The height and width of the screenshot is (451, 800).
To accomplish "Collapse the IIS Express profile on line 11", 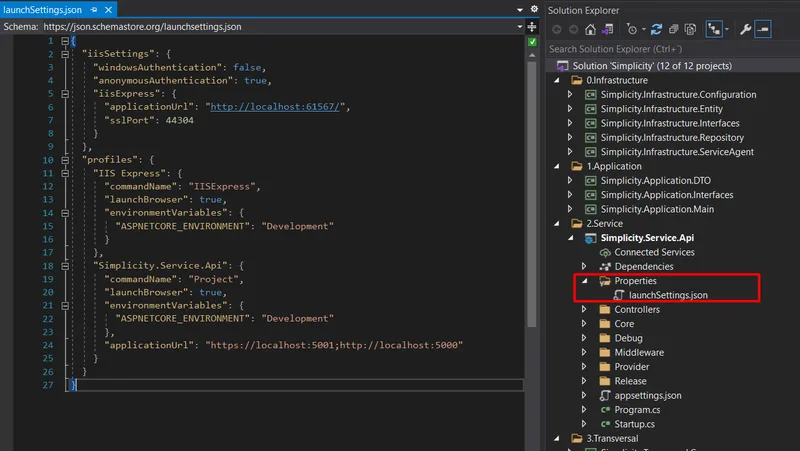I will pyautogui.click(x=65, y=173).
